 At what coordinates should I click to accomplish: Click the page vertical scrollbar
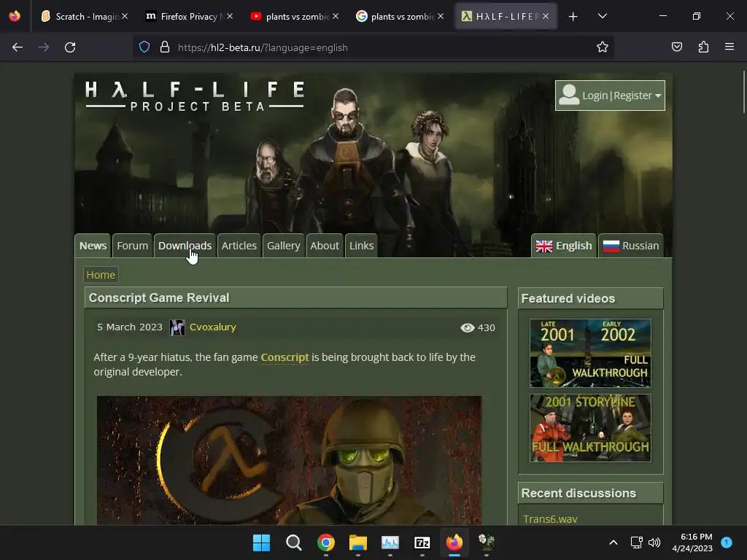pos(743,92)
